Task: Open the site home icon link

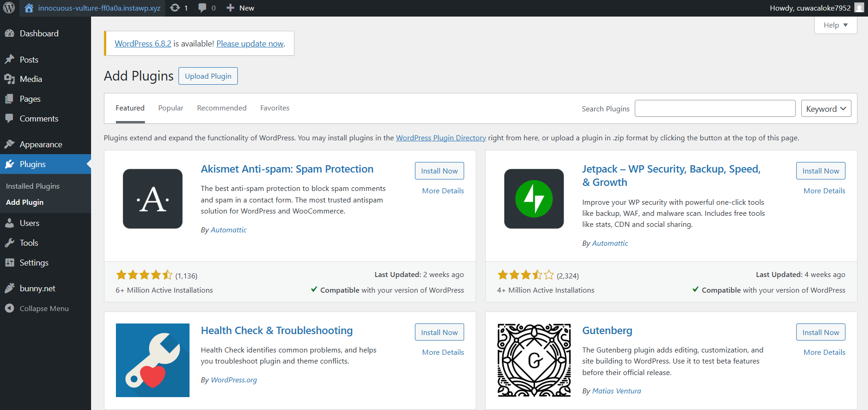Action: point(29,8)
